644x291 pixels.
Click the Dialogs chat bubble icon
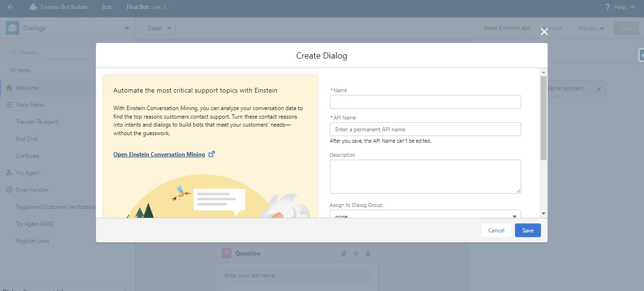coord(12,27)
